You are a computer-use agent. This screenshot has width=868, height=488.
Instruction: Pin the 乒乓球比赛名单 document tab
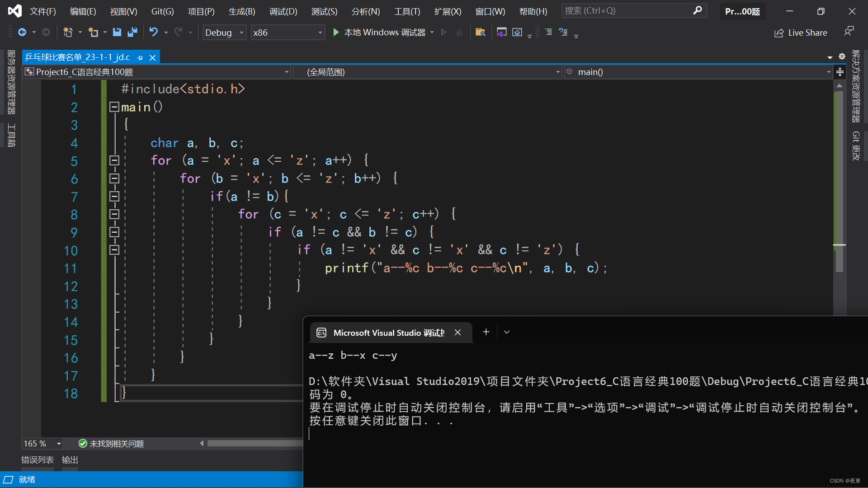click(140, 57)
